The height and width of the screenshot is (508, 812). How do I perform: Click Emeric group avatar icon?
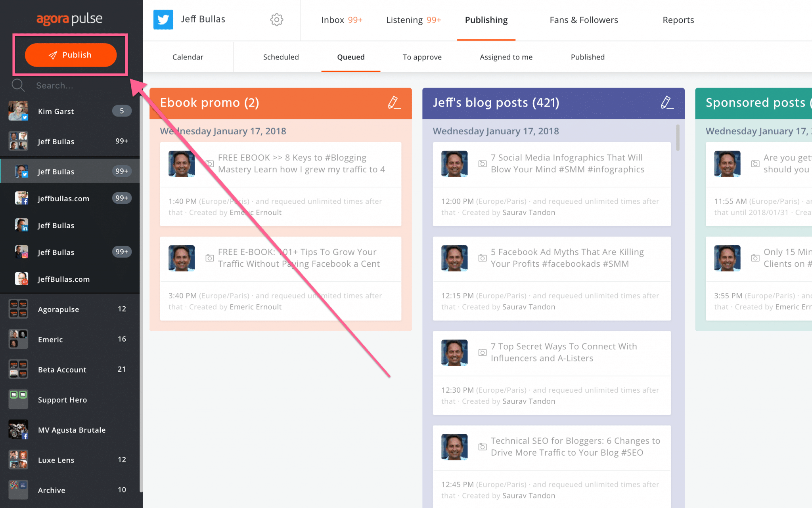point(18,339)
